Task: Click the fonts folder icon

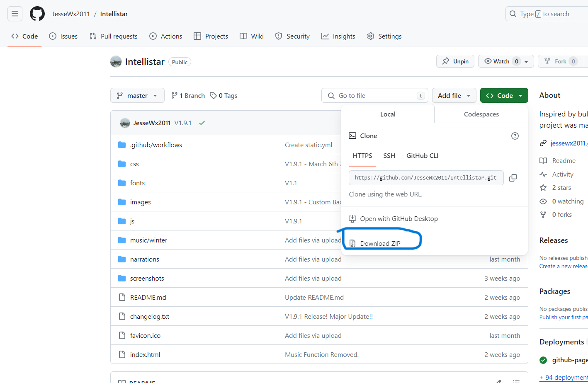Action: coord(122,183)
